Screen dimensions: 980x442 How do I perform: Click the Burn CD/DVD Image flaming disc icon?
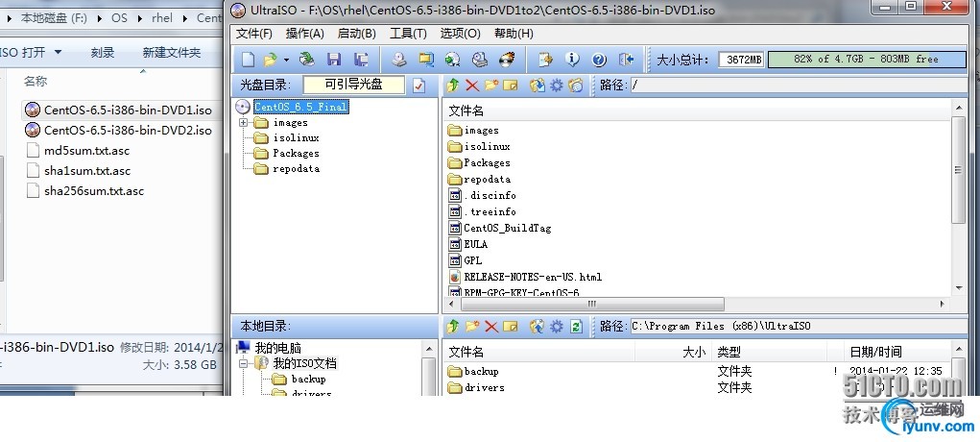click(506, 60)
